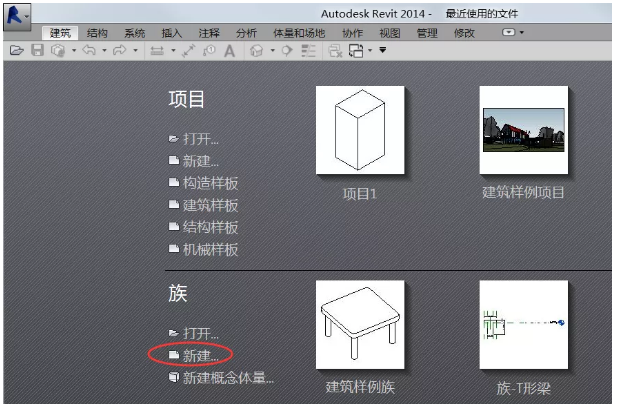The image size is (618, 407).
Task: Open the 分析 ribbon tab
Action: click(246, 33)
